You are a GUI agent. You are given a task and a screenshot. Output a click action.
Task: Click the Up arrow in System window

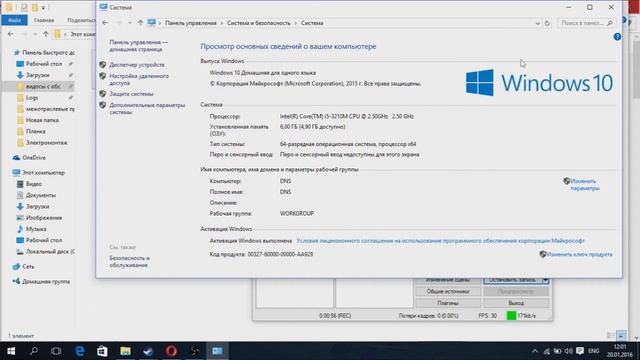[140, 23]
